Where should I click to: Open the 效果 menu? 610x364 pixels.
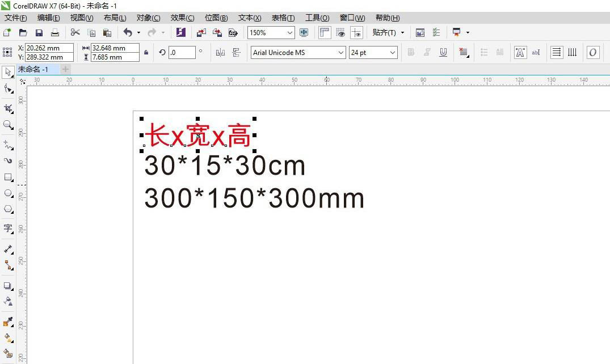coord(182,18)
